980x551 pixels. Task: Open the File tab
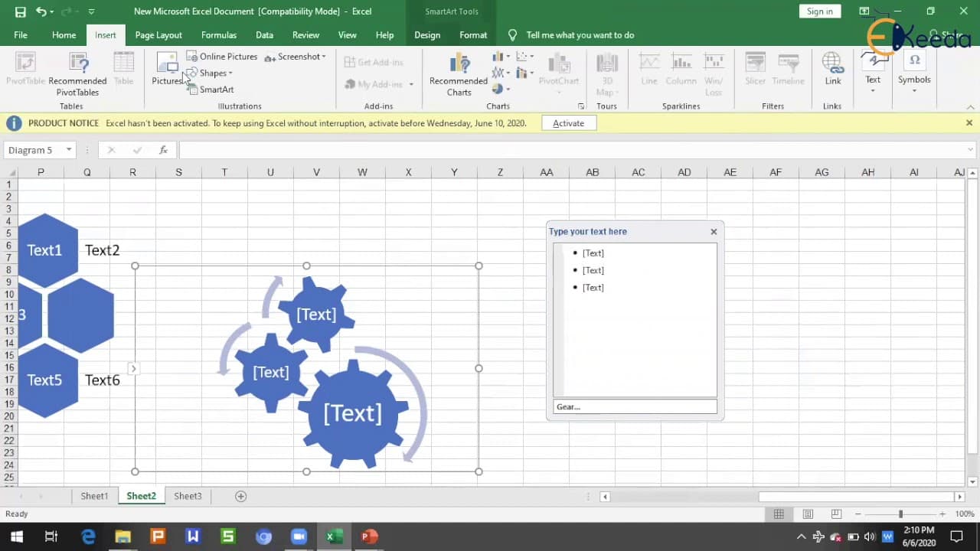[x=21, y=35]
